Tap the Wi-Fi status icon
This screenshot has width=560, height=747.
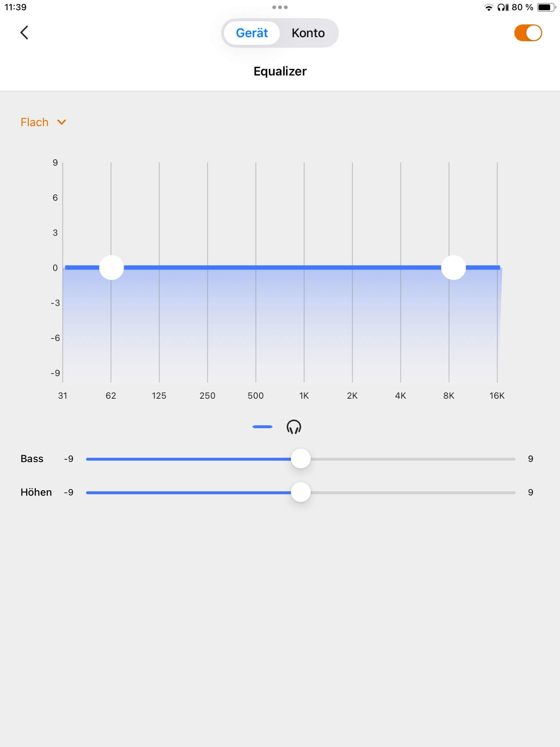(x=489, y=7)
